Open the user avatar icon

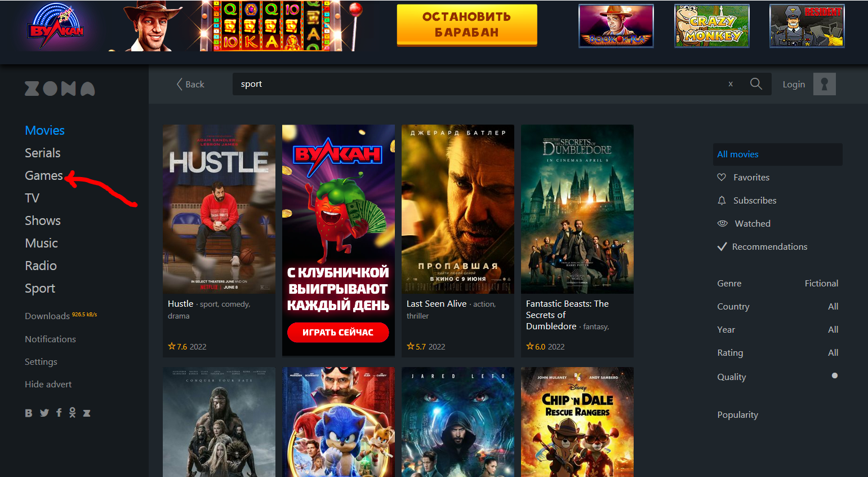(x=824, y=84)
